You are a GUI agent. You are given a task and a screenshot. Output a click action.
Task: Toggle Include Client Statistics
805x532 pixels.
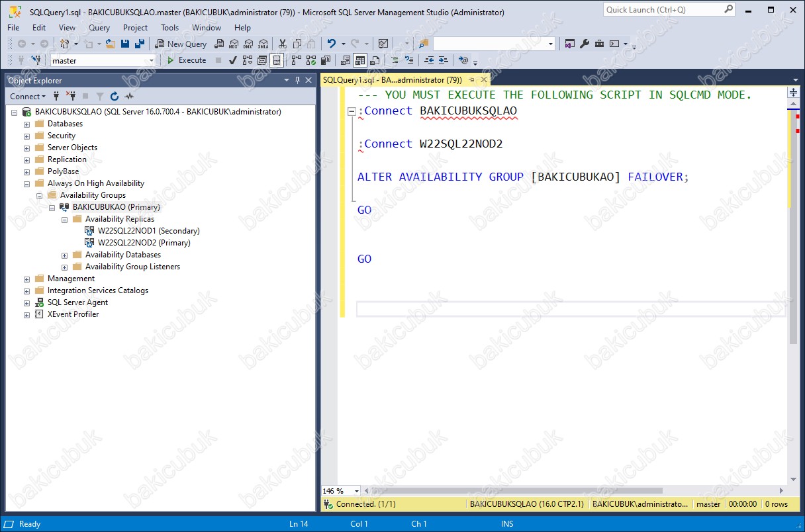pyautogui.click(x=325, y=60)
